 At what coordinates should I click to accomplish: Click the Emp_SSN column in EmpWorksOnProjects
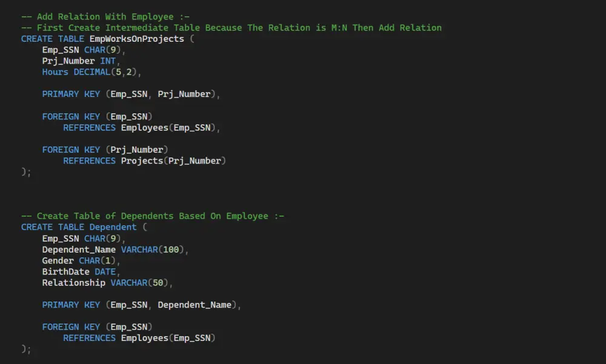point(59,50)
